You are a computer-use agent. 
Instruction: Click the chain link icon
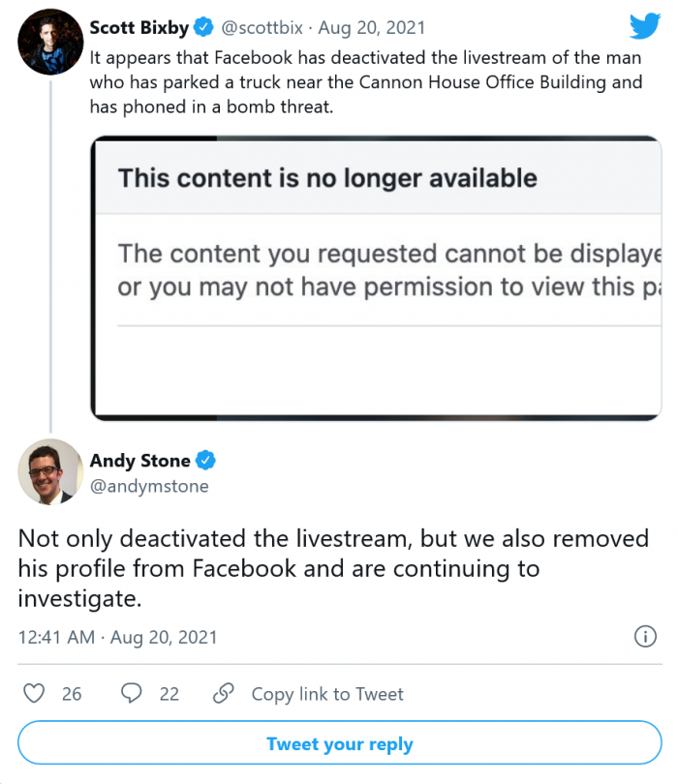click(x=224, y=693)
